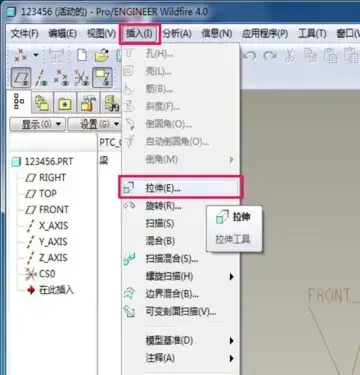Screen dimensions: 360x375
Task: Open the favorites tab icon
Action: pyautogui.click(x=87, y=103)
